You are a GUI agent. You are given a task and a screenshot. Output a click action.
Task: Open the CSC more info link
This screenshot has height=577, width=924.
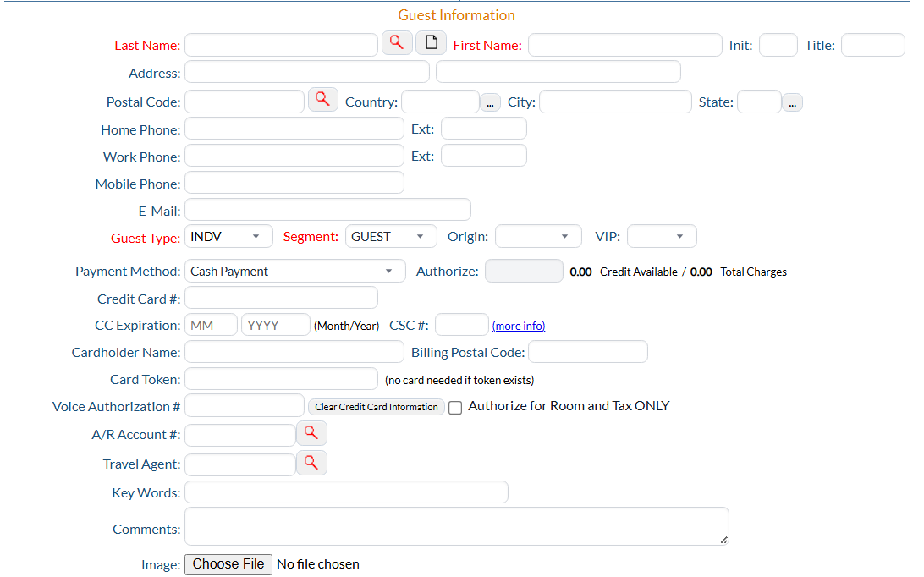[x=519, y=326]
